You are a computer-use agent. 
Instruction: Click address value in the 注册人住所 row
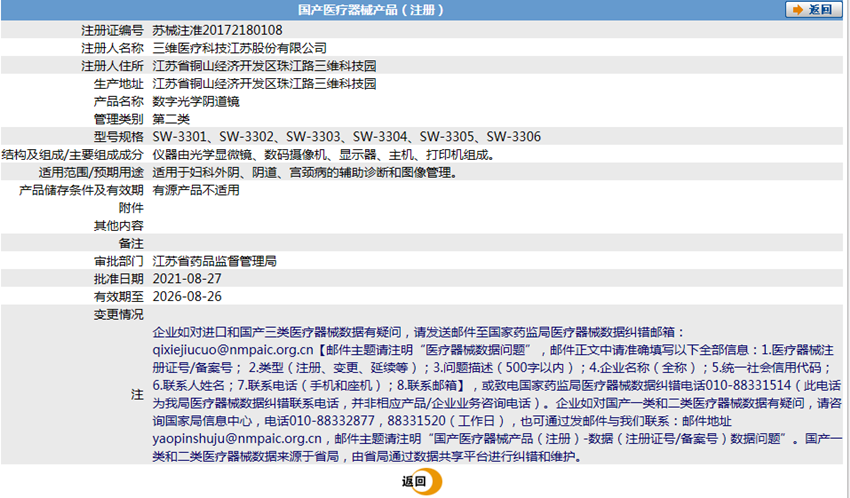point(264,66)
